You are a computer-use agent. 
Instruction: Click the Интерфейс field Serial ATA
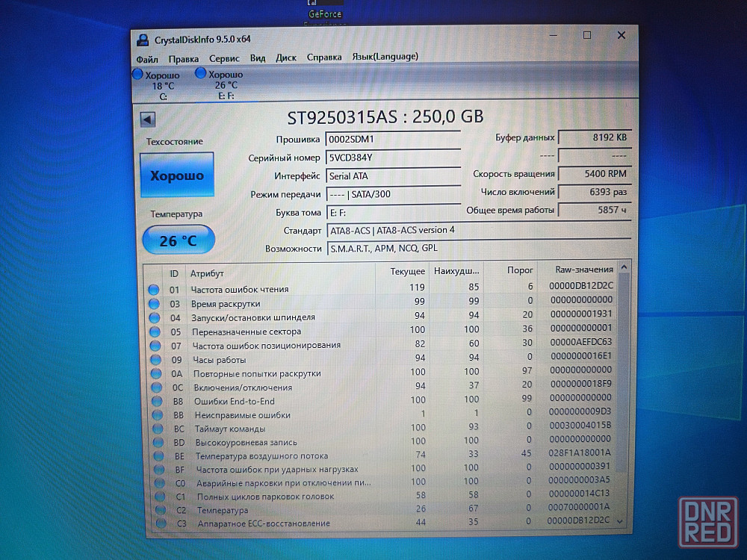[394, 175]
